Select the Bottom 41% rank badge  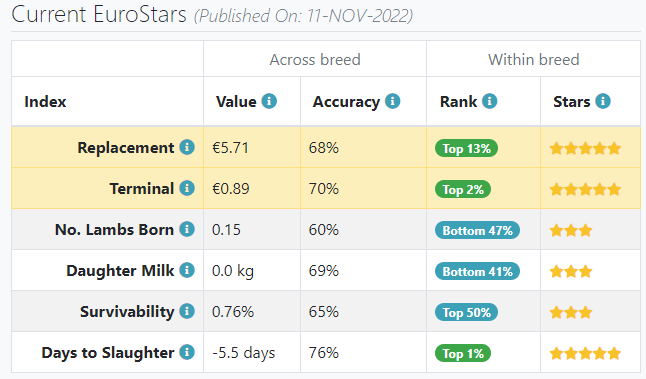tap(477, 271)
